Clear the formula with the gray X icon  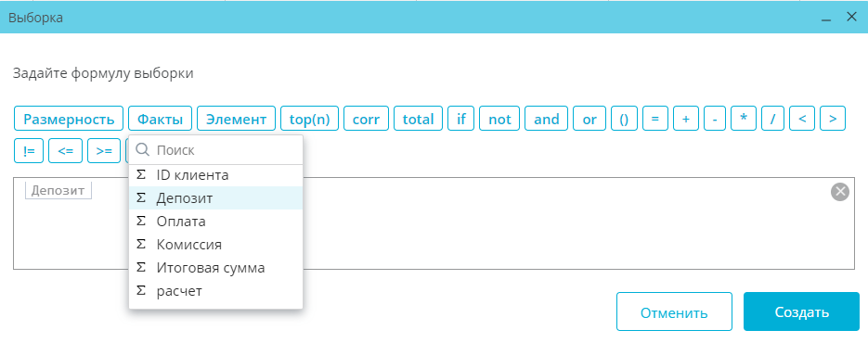tap(840, 192)
